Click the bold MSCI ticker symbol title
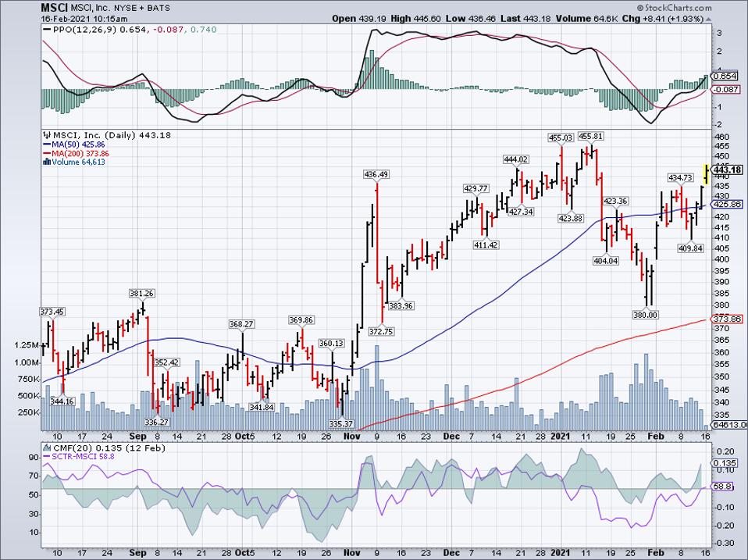 [x=55, y=8]
